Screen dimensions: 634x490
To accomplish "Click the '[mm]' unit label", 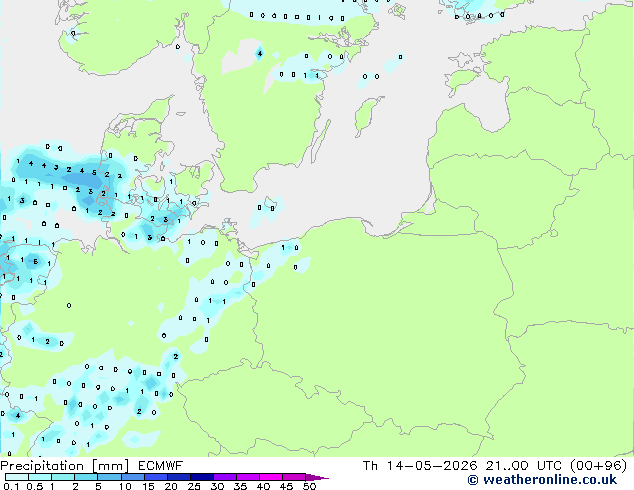I will 110,466.
